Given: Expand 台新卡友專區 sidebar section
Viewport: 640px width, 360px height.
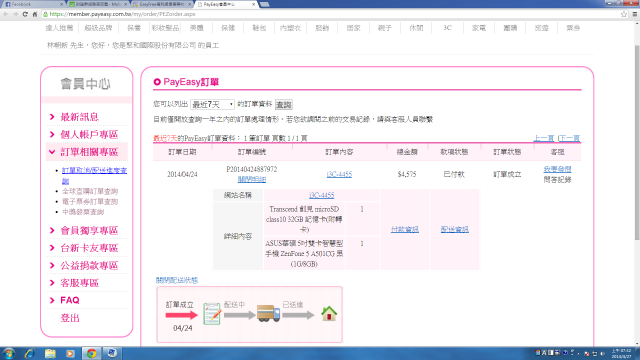Looking at the screenshot, I should click(89, 248).
